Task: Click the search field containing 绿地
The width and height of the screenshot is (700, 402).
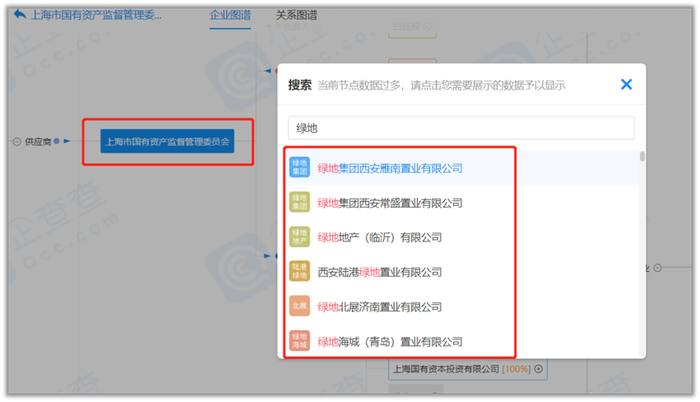Action: coord(461,128)
